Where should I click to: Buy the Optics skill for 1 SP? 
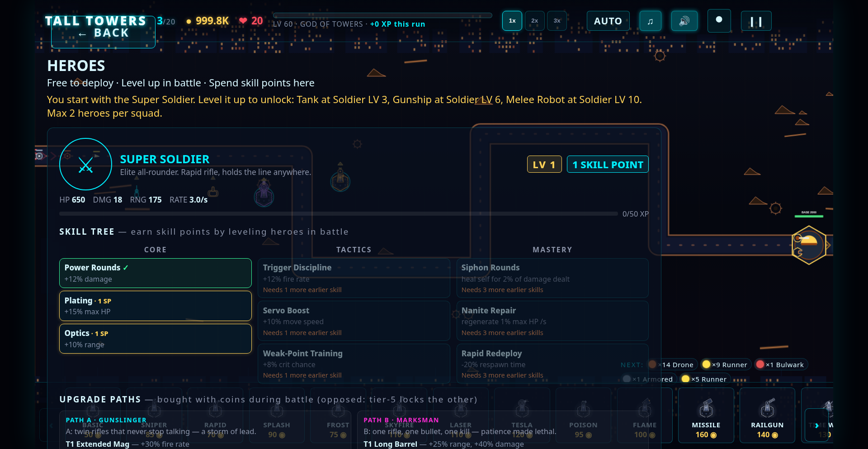pos(156,339)
